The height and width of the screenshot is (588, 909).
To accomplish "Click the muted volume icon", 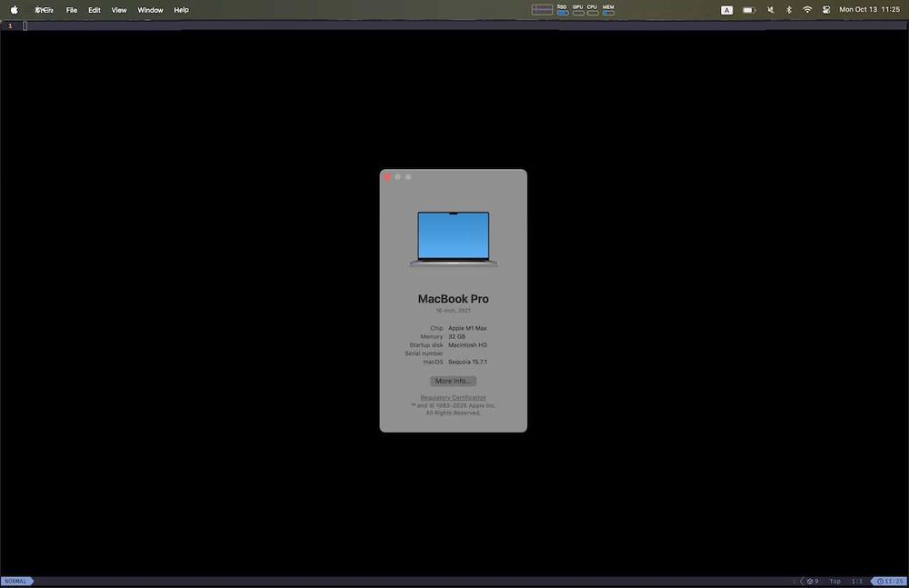I will [771, 10].
